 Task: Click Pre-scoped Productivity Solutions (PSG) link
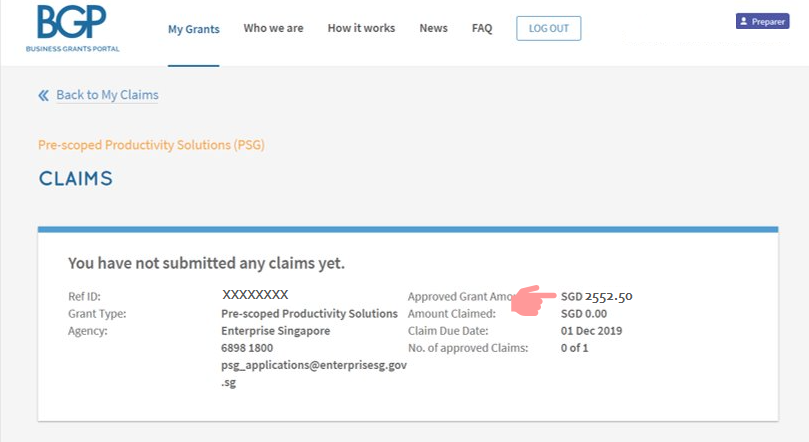(x=151, y=145)
